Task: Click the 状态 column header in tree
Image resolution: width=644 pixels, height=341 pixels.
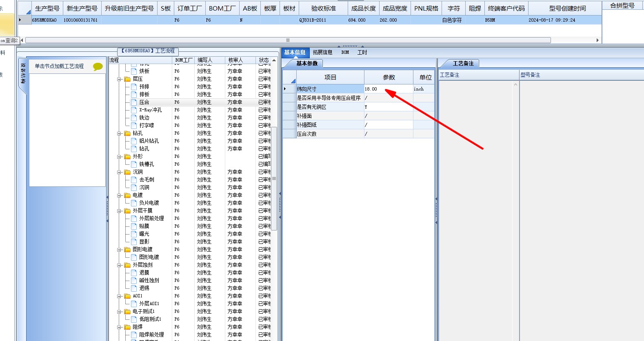Action: (264, 60)
